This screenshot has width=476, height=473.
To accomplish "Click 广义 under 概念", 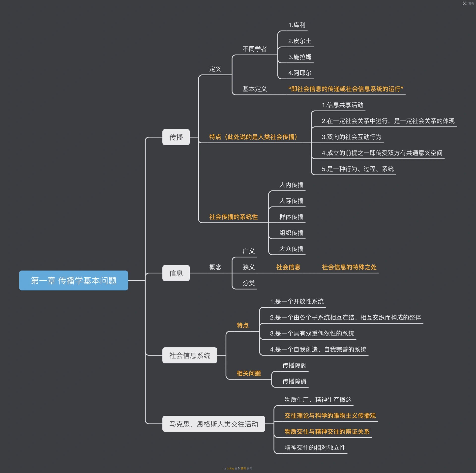I will point(249,251).
